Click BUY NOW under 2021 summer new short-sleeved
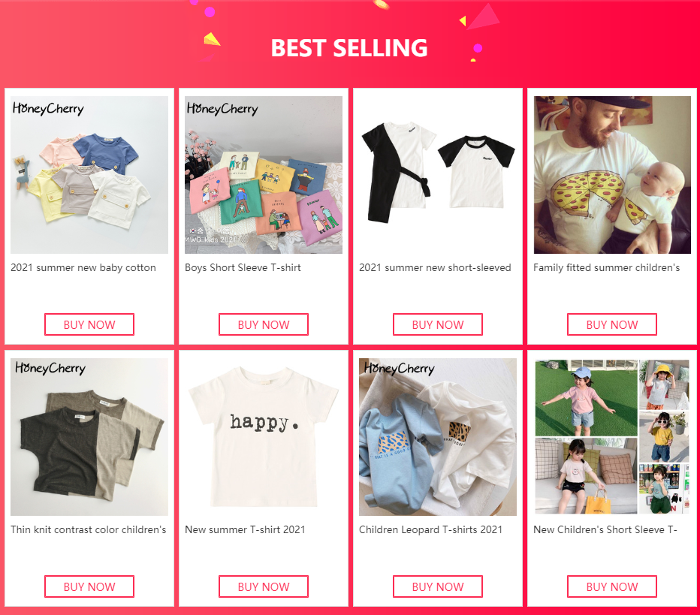The image size is (700, 615). pyautogui.click(x=437, y=324)
